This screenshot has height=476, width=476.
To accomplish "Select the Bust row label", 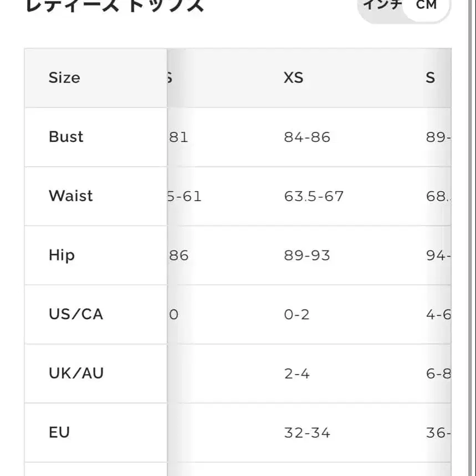I will tap(66, 137).
